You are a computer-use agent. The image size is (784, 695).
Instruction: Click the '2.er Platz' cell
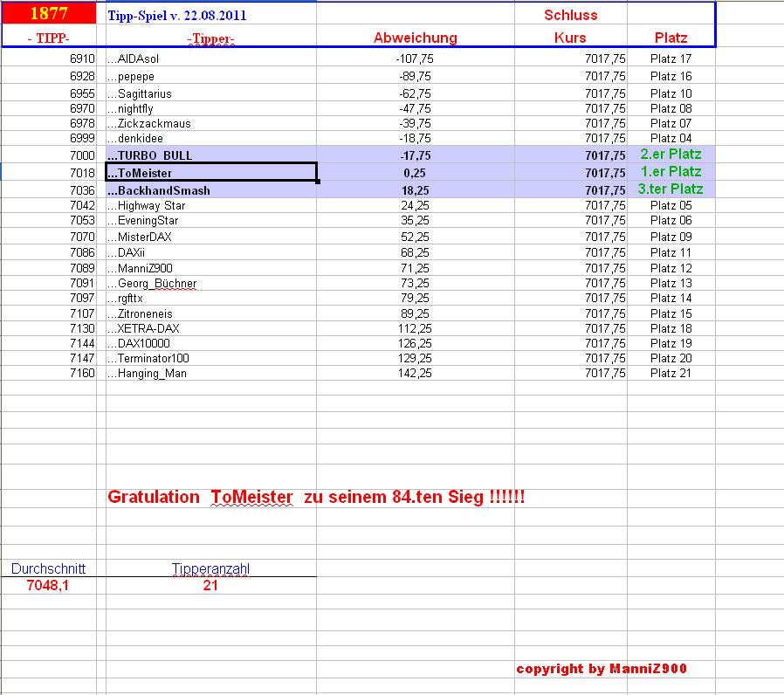pyautogui.click(x=671, y=154)
